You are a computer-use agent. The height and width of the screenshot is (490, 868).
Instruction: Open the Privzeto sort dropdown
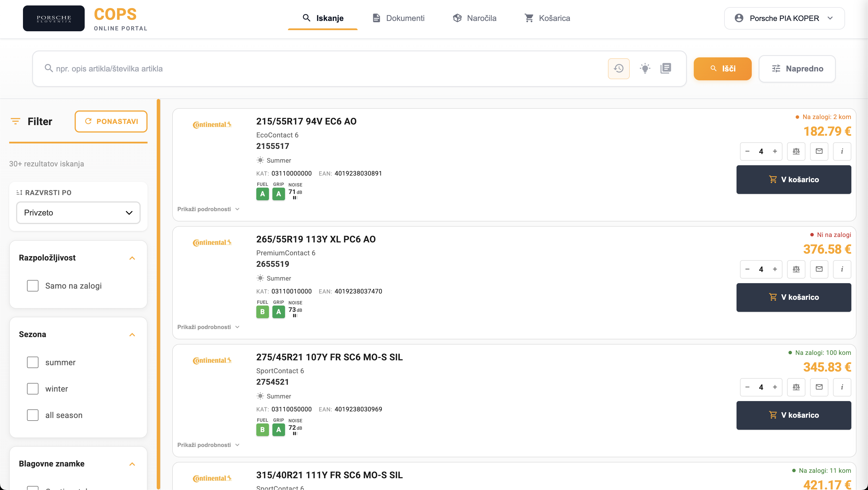pos(78,213)
